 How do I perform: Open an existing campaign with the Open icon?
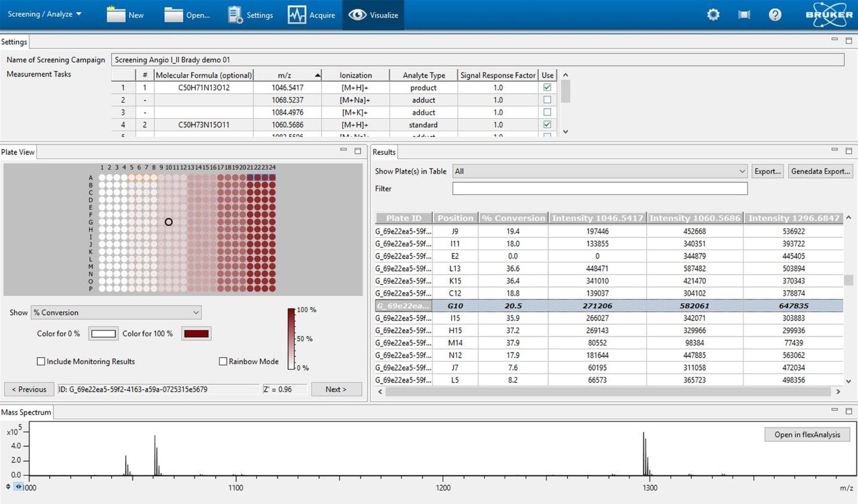click(188, 14)
